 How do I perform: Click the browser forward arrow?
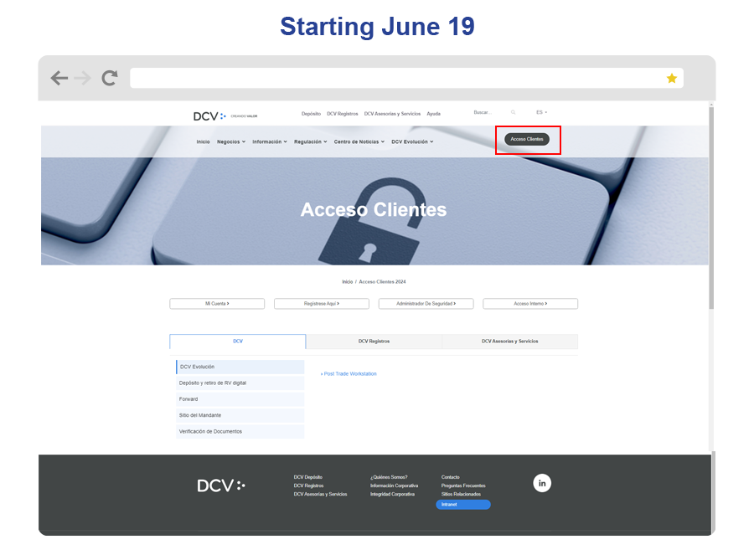[82, 78]
